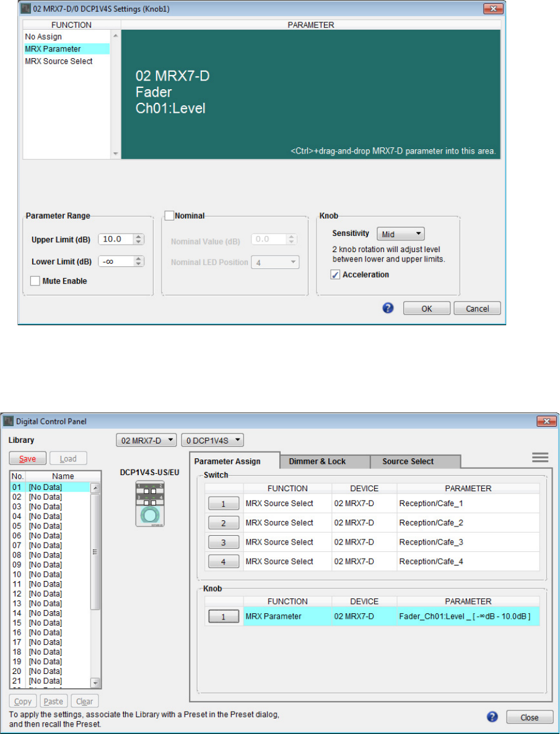560x734 pixels.
Task: Click the Load button under Library
Action: coord(68,458)
